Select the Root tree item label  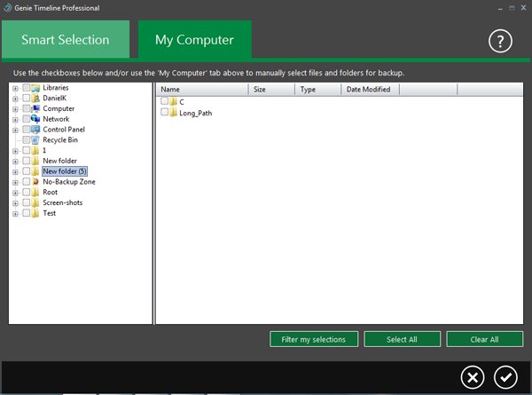click(x=51, y=193)
